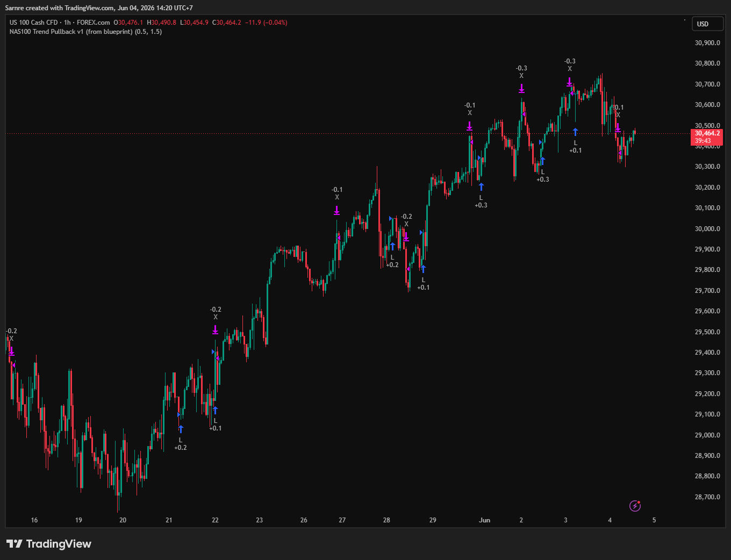Click the Jun month label on time axis
This screenshot has height=560, width=731.
coord(485,520)
